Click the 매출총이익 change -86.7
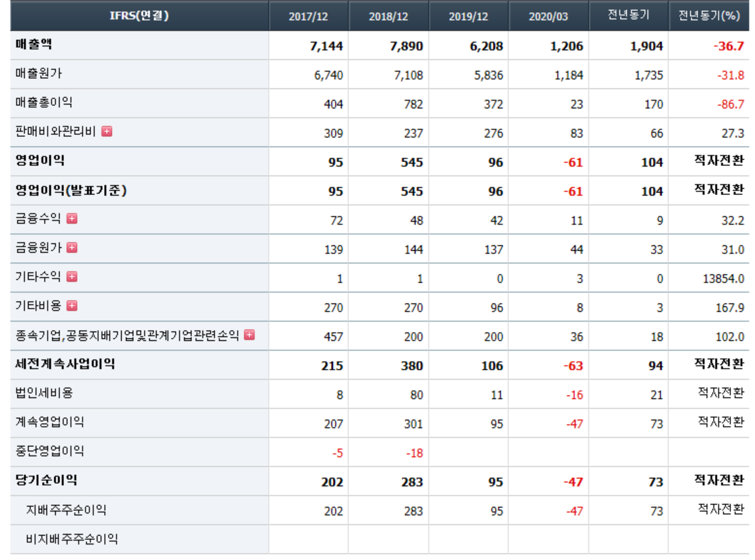The image size is (755, 560). click(x=730, y=105)
